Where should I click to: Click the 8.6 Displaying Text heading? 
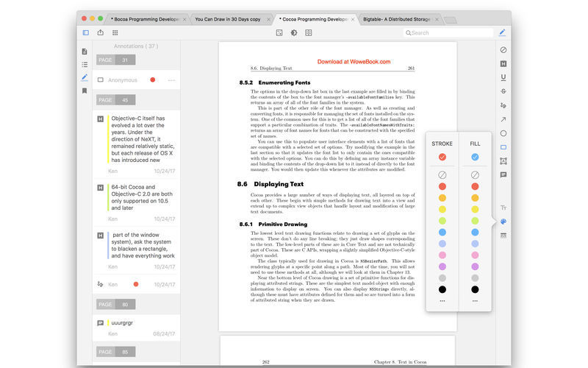click(270, 184)
